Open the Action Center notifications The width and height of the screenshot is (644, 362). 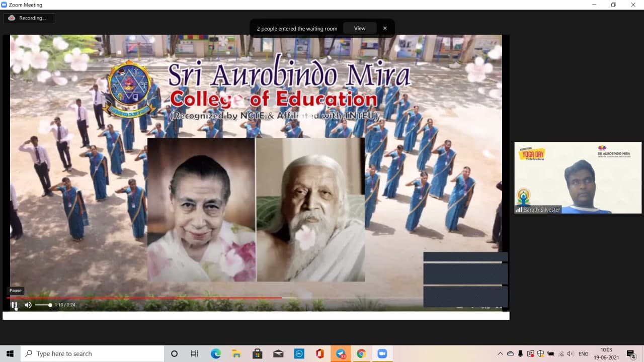click(x=631, y=354)
